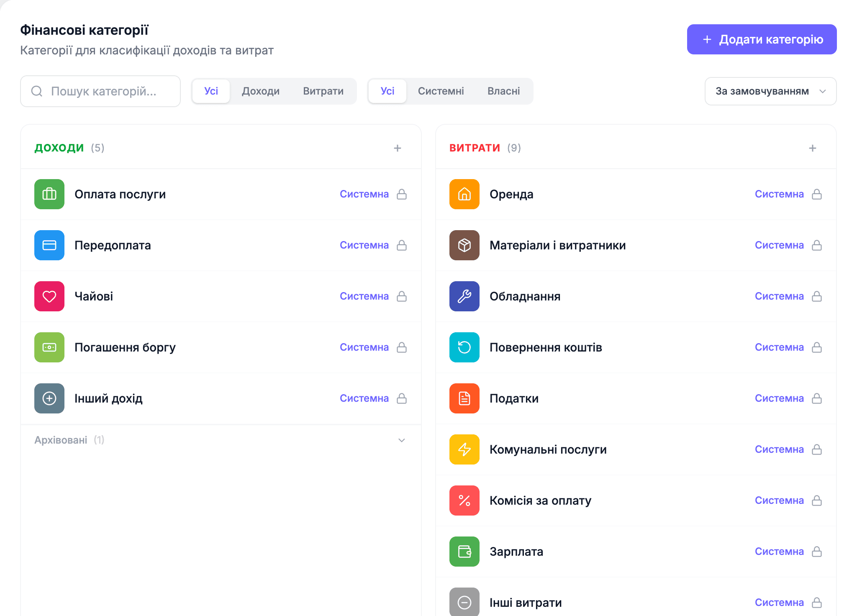Click the ВИТРАТИ column heading
Screen dimensions: 857x616
475,148
